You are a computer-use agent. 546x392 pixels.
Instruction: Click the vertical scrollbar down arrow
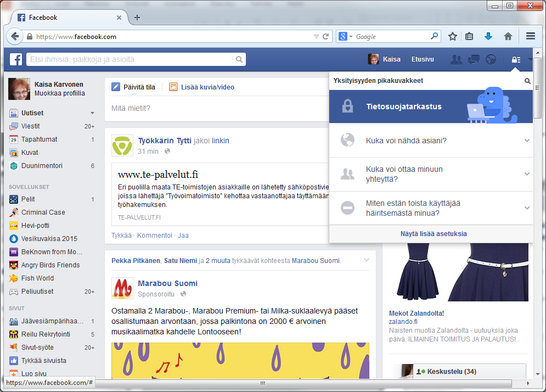pos(538,374)
